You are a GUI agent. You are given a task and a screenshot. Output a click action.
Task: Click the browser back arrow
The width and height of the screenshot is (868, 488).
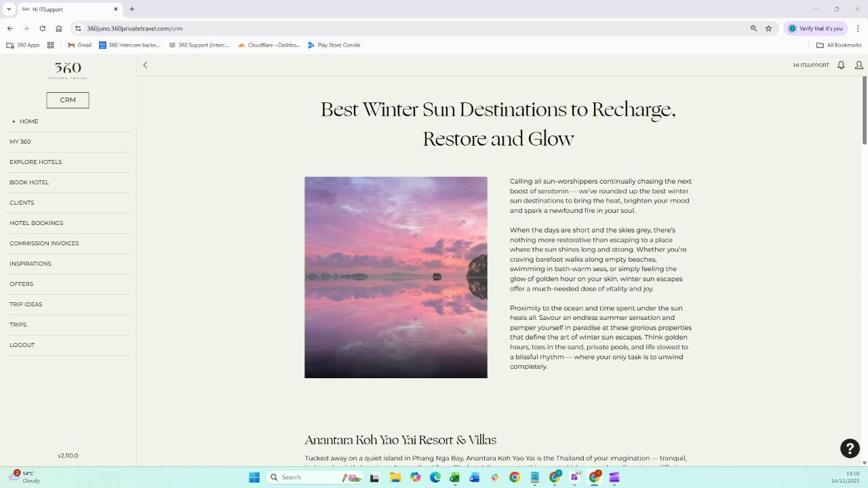tap(9, 28)
